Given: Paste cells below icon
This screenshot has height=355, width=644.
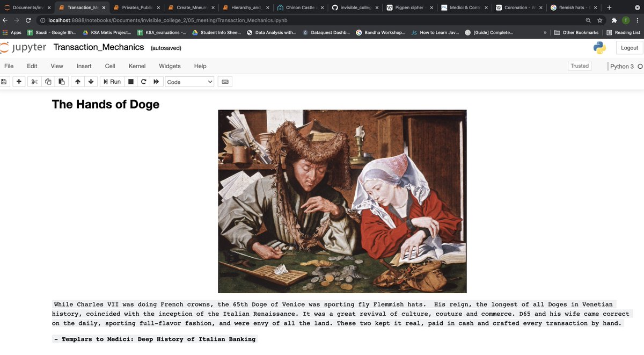Looking at the screenshot, I should click(62, 82).
